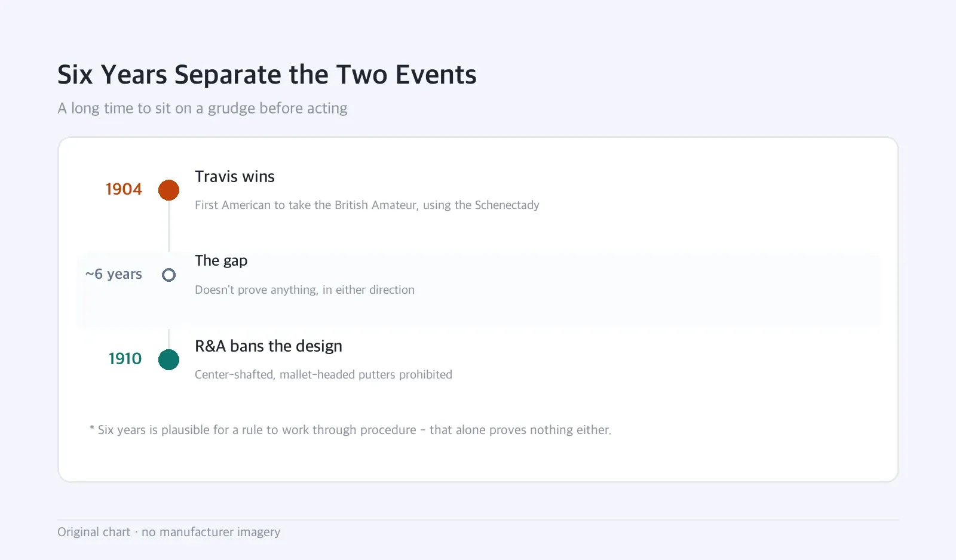This screenshot has height=560, width=956.
Task: Click the hollow gap marker circle
Action: pos(168,275)
